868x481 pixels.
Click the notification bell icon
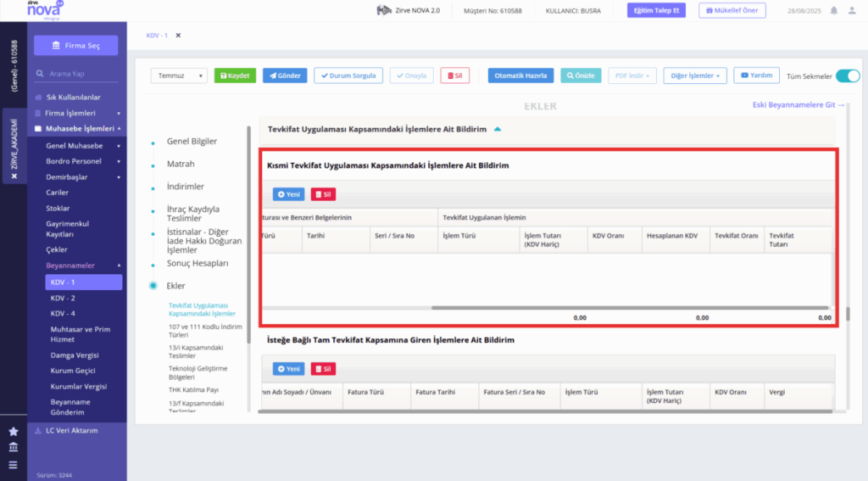point(834,10)
